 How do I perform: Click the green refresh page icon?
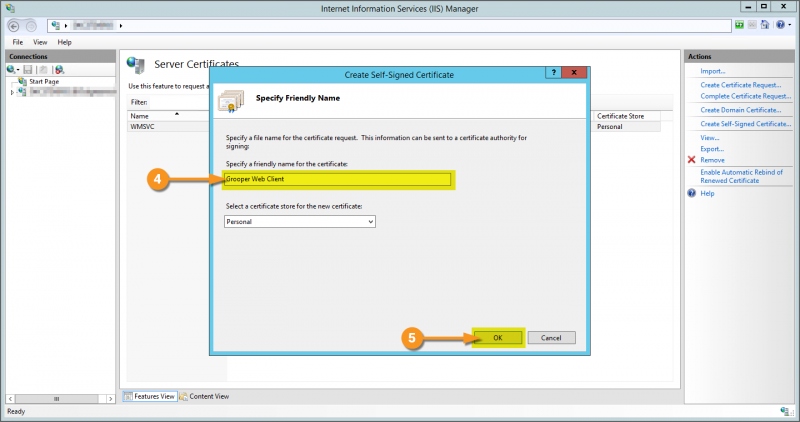[x=739, y=24]
